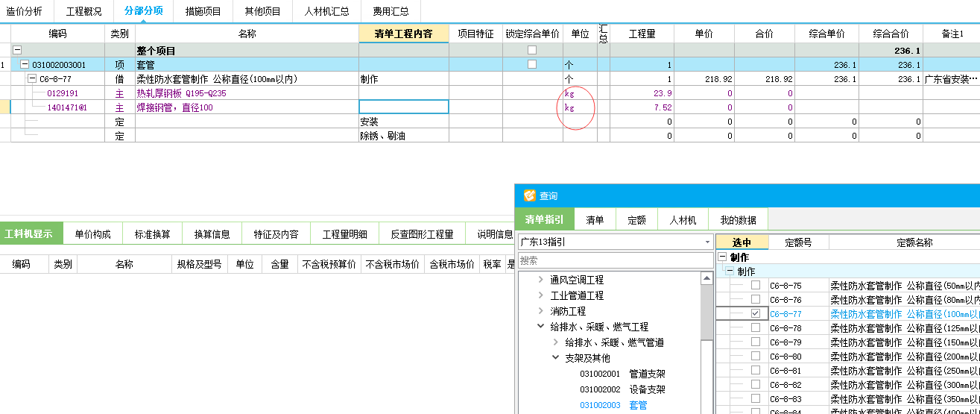Image resolution: width=980 pixels, height=414 pixels.
Task: Collapse the 整个项目 root row
Action: click(x=17, y=50)
